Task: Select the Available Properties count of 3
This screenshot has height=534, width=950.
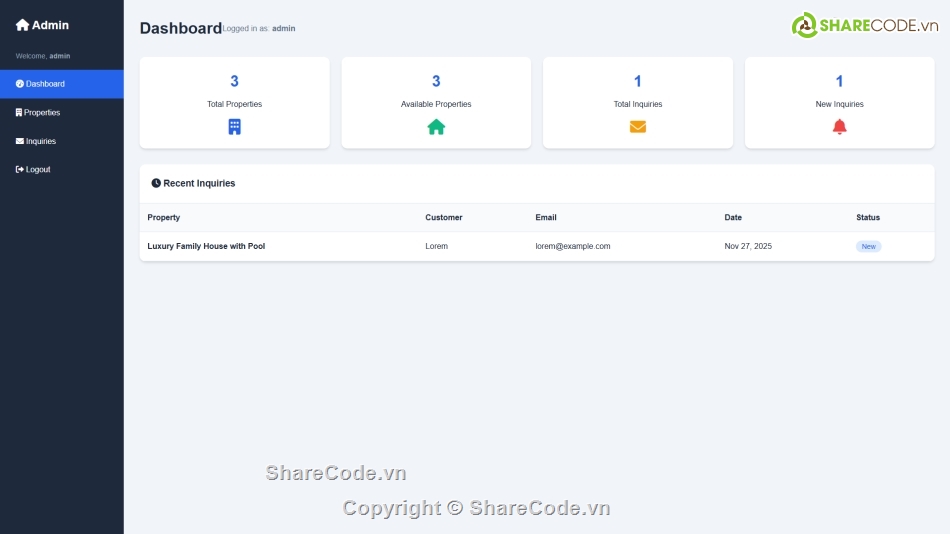Action: click(x=436, y=81)
